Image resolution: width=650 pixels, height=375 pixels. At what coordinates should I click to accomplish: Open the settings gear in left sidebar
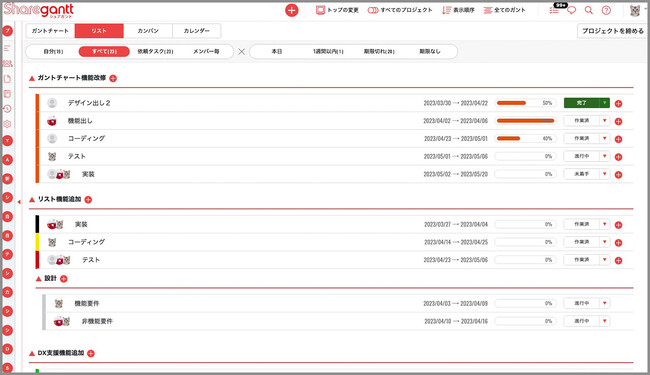(7, 124)
